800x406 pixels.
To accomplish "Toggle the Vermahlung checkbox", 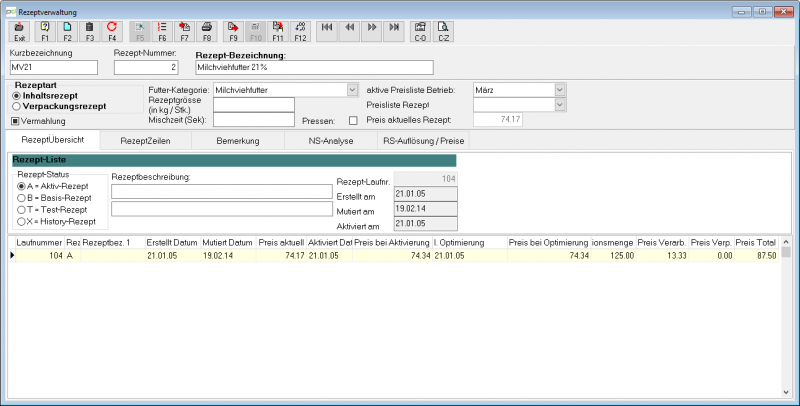I will pyautogui.click(x=15, y=121).
